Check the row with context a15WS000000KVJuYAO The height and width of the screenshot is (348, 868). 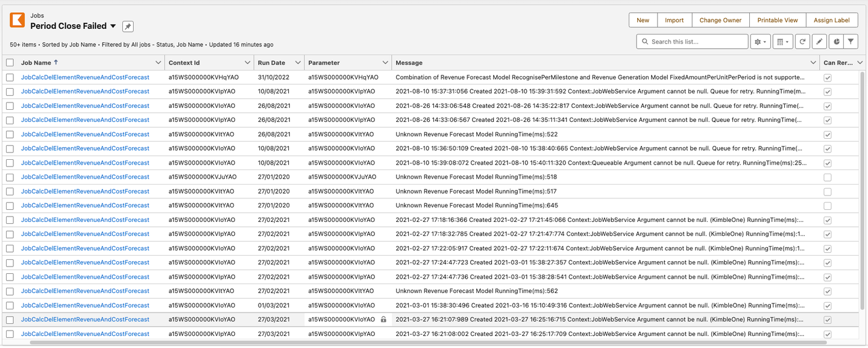point(10,177)
